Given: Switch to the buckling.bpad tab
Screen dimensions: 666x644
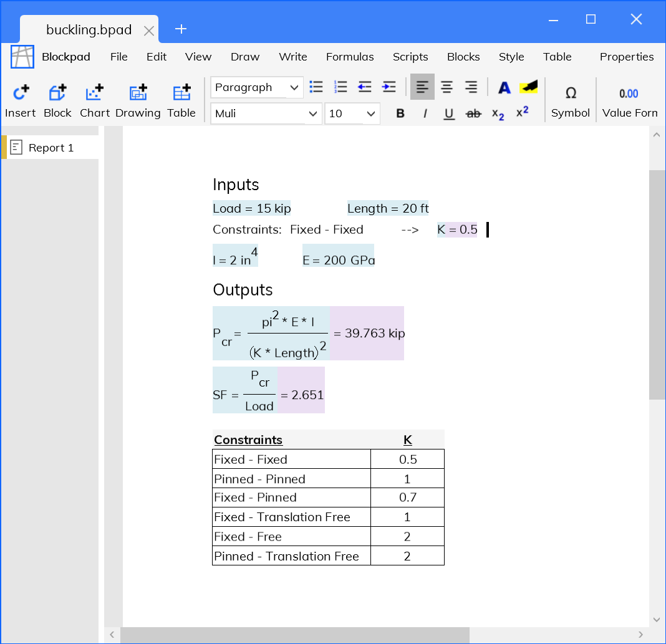Looking at the screenshot, I should coord(89,30).
